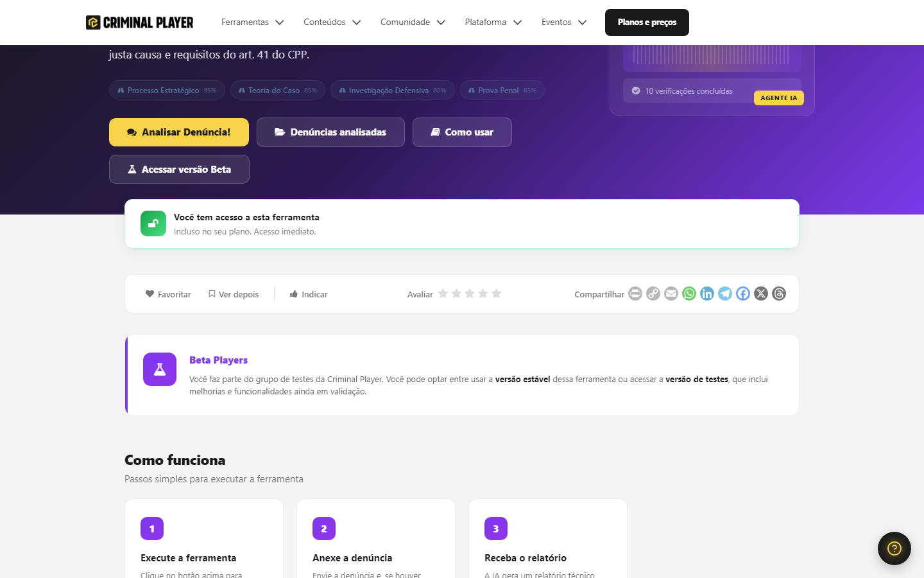
Task: Open the help question-mark bubble
Action: click(x=894, y=548)
